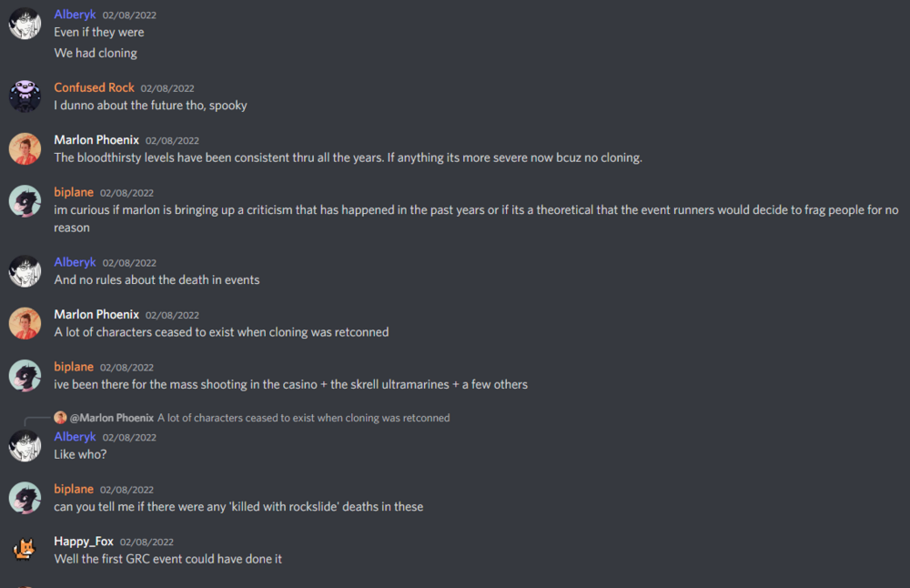This screenshot has width=910, height=588.
Task: Jump to the quoted reply preview text
Action: tap(303, 418)
